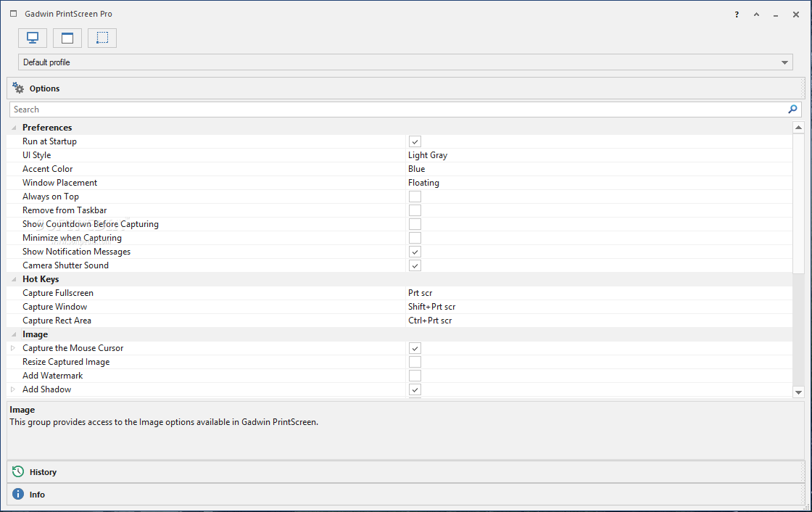Select the Add Watermark row label
812x512 pixels.
click(x=53, y=376)
